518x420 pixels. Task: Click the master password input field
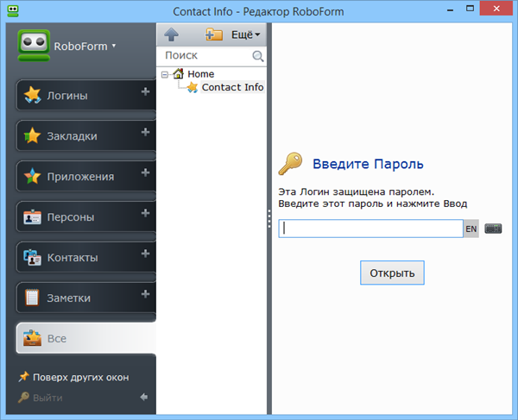(370, 229)
